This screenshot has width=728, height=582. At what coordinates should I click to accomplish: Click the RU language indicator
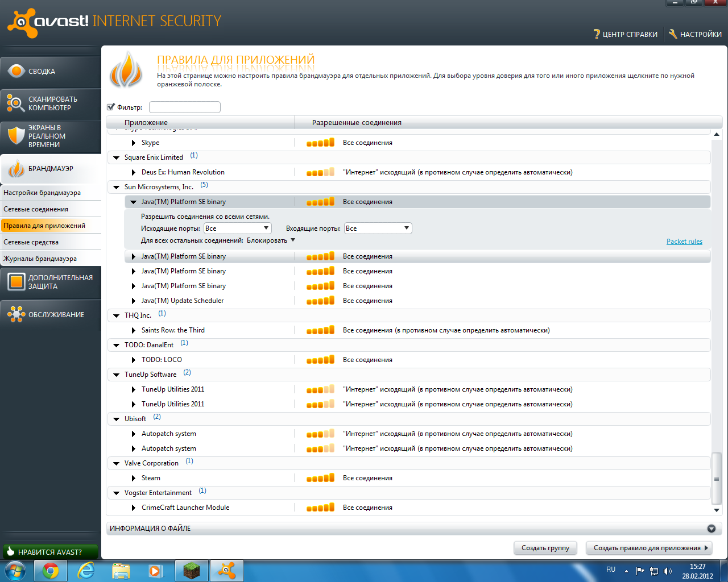611,569
